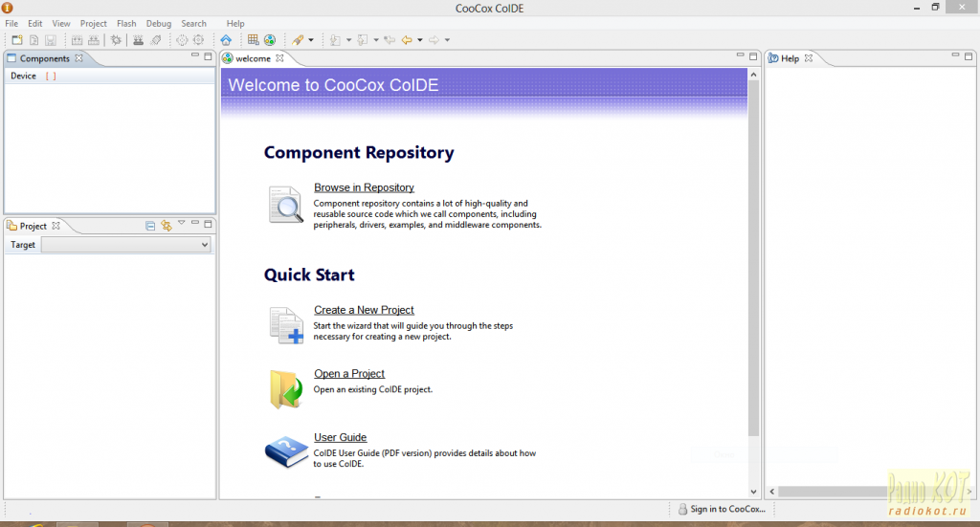Click the Browse in Repository link
Screen dimensions: 980x527
pyautogui.click(x=364, y=187)
